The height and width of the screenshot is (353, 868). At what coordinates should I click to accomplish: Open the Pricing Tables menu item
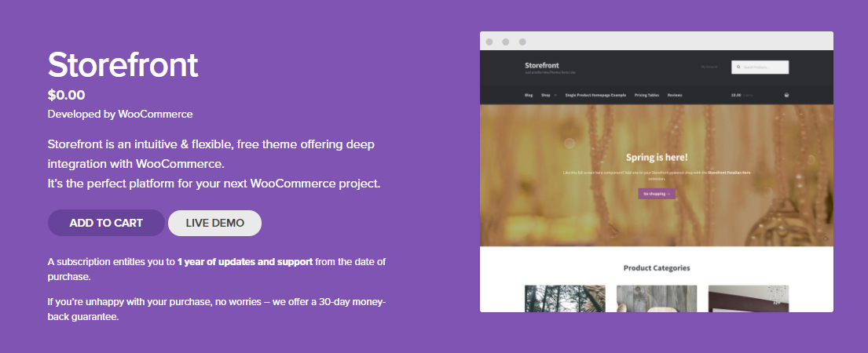(x=646, y=95)
